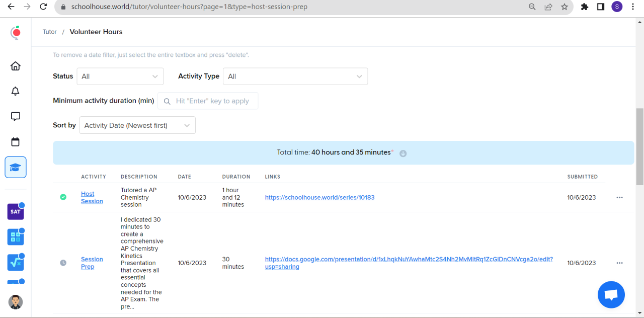Open more options for Host Session row

(619, 198)
